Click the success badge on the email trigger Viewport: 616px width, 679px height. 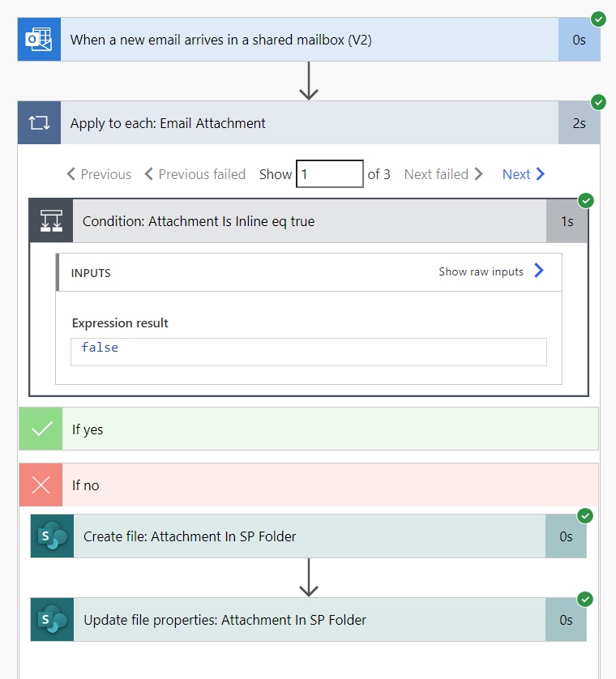(597, 19)
